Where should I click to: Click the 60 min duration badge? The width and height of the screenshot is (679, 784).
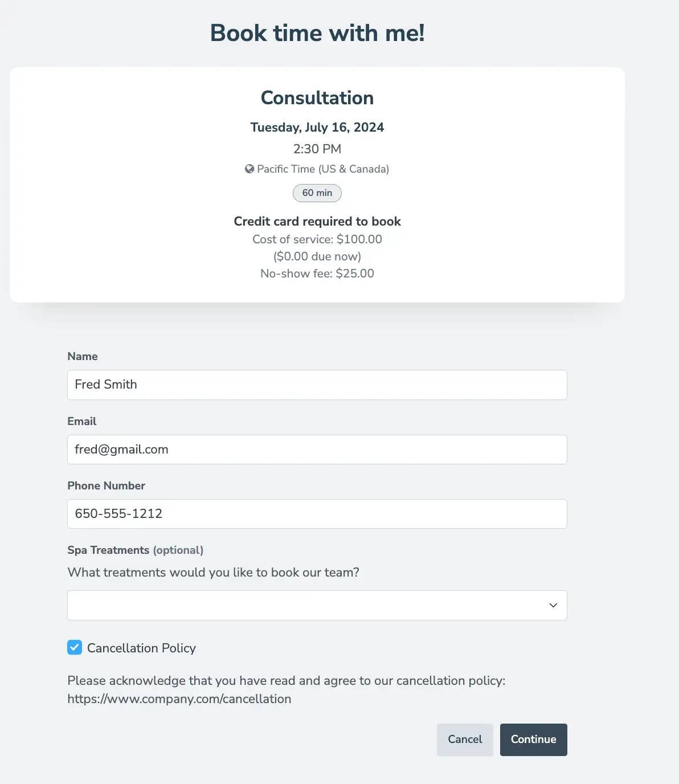point(317,193)
